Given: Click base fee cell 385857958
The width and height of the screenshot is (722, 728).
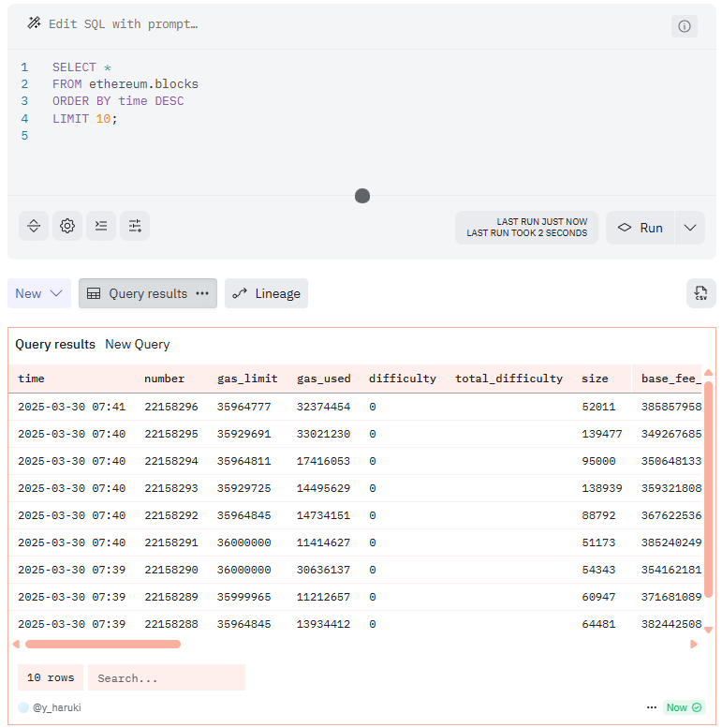Looking at the screenshot, I should 670,407.
